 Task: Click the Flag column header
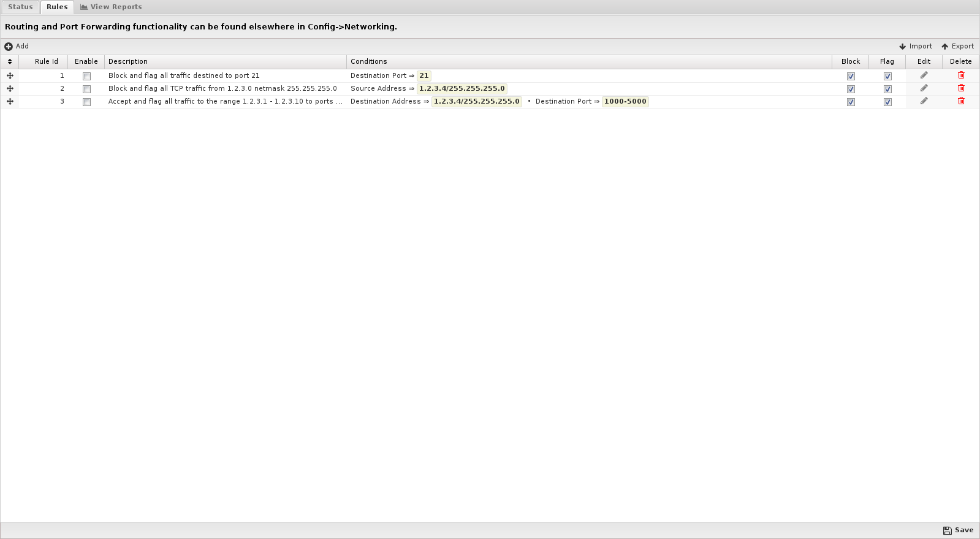(887, 61)
